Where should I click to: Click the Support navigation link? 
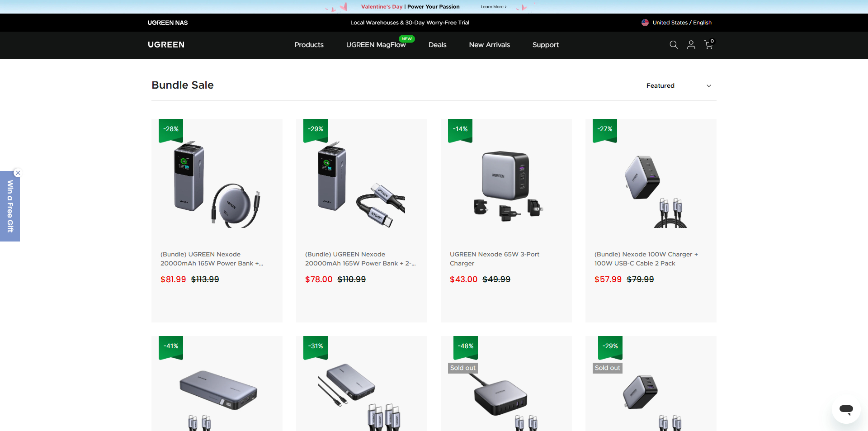click(545, 45)
